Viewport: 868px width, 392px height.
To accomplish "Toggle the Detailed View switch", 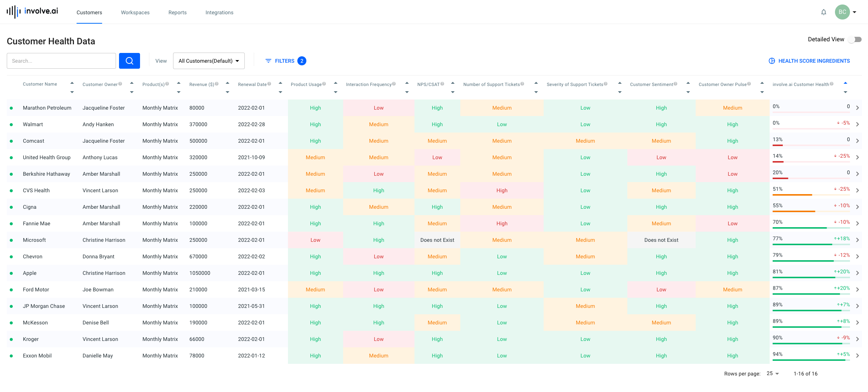I will point(855,39).
